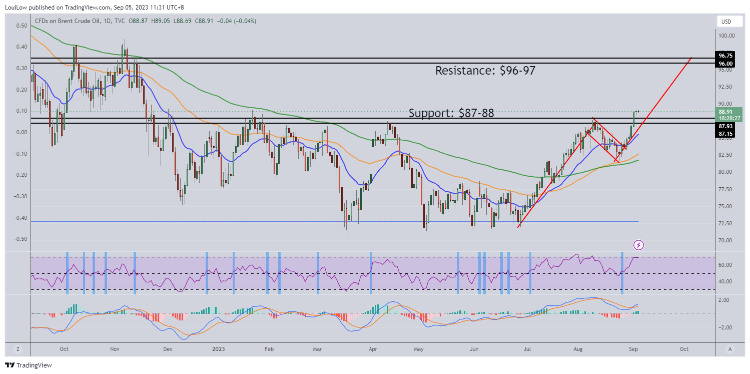Click the Jun label on time axis
750x374 pixels.
pyautogui.click(x=474, y=349)
